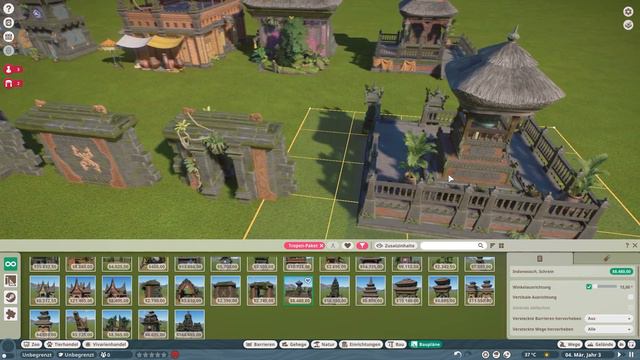Open the heatmap layers icon below settings
The image size is (640, 360).
pyautogui.click(x=628, y=25)
